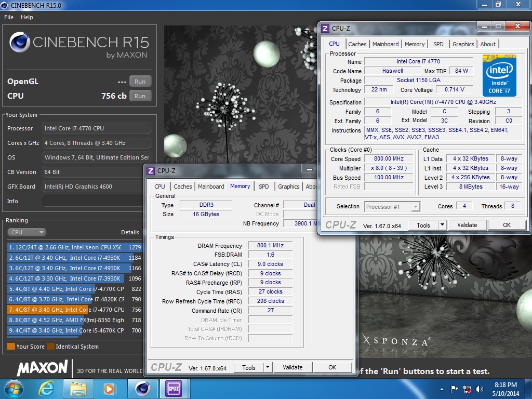Screen dimensions: 532x399
Task: Click Validate in front CPU-Z window
Action: click(467, 225)
